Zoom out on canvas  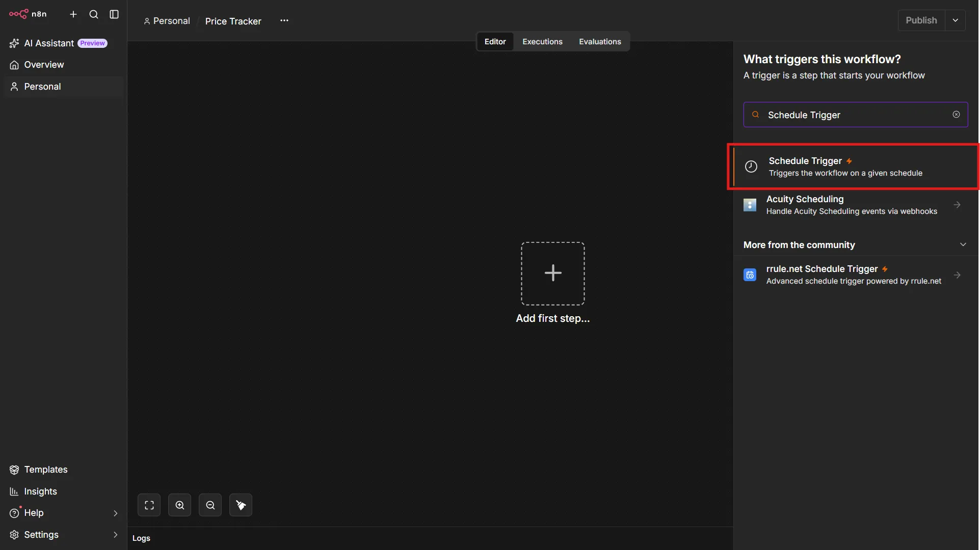pos(210,505)
